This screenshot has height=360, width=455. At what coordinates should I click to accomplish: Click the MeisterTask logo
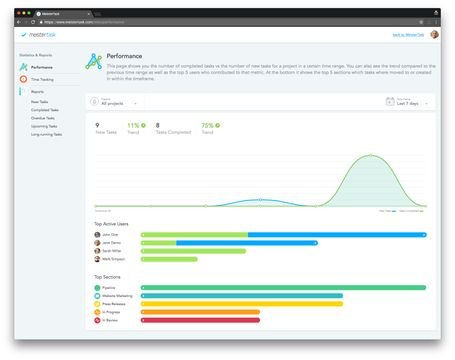[38, 35]
